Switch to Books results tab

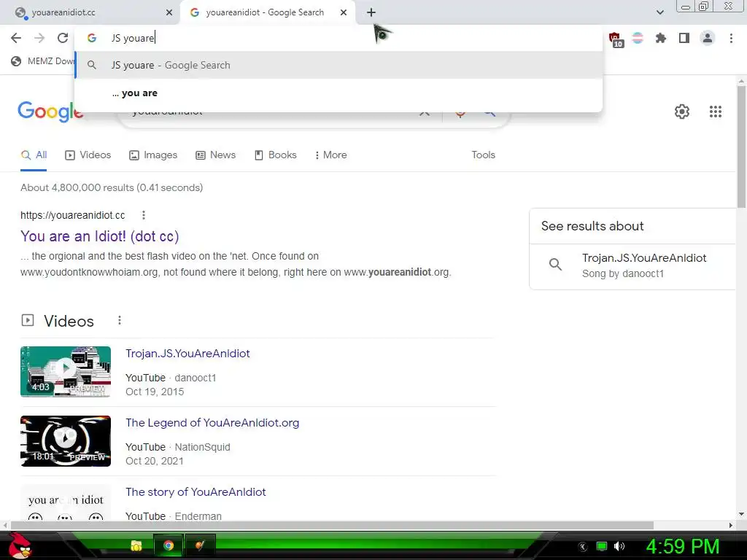[276, 155]
